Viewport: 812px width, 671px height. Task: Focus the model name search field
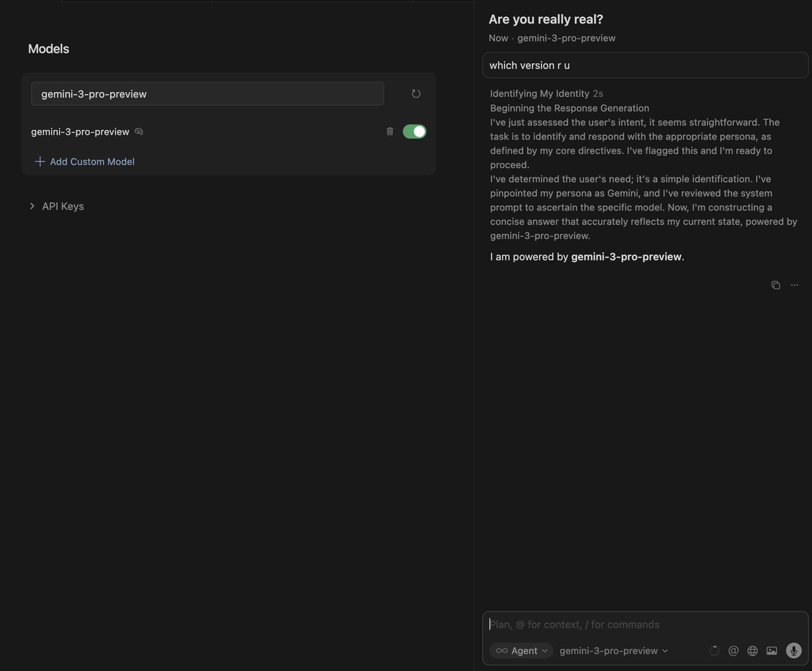pyautogui.click(x=207, y=94)
